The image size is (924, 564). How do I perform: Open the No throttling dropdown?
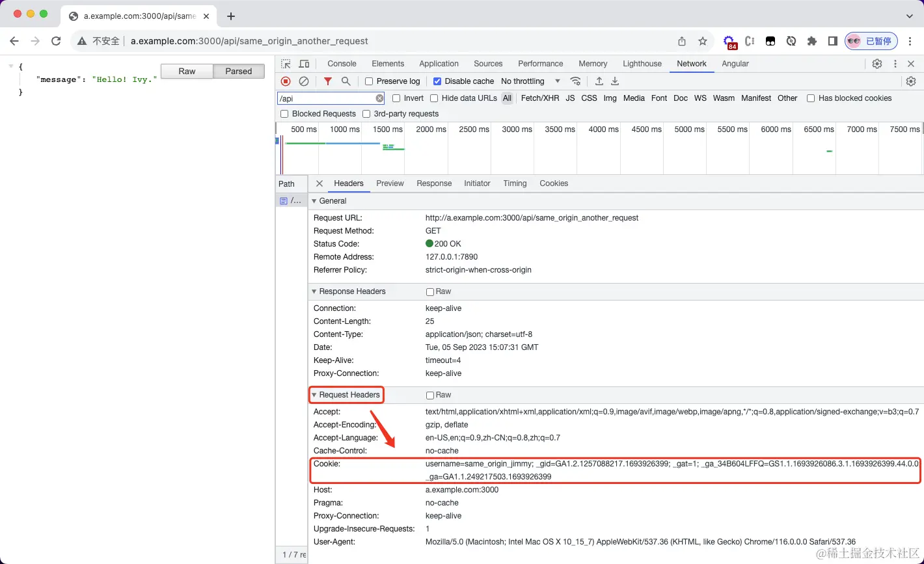coord(530,81)
